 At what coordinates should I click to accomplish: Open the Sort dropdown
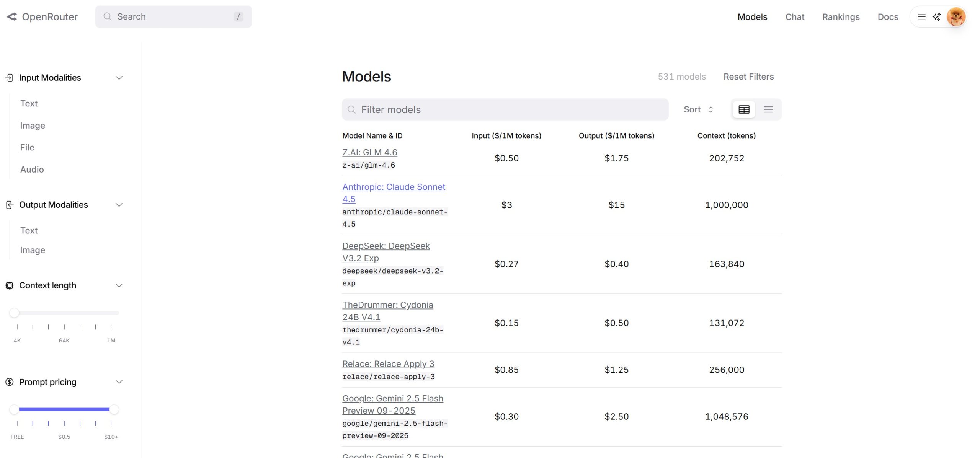coord(698,110)
